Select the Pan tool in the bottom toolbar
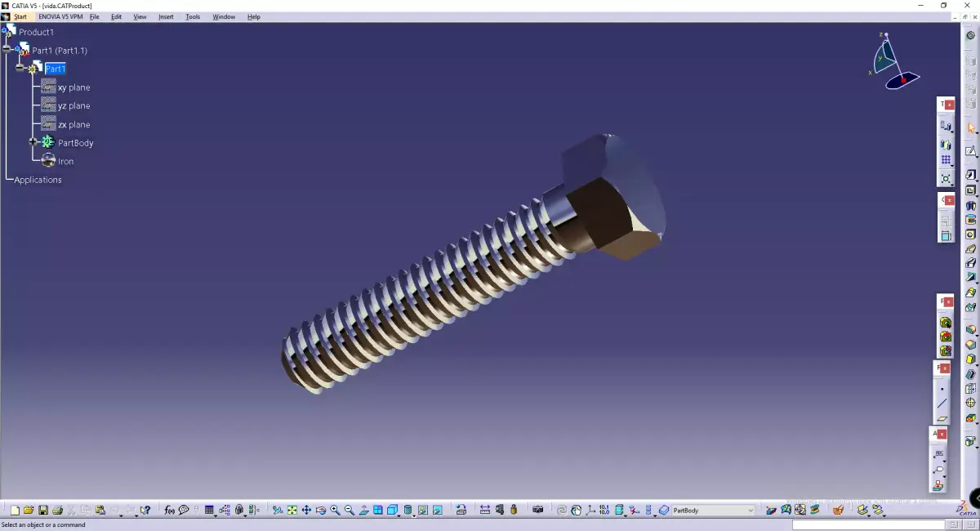 306,509
